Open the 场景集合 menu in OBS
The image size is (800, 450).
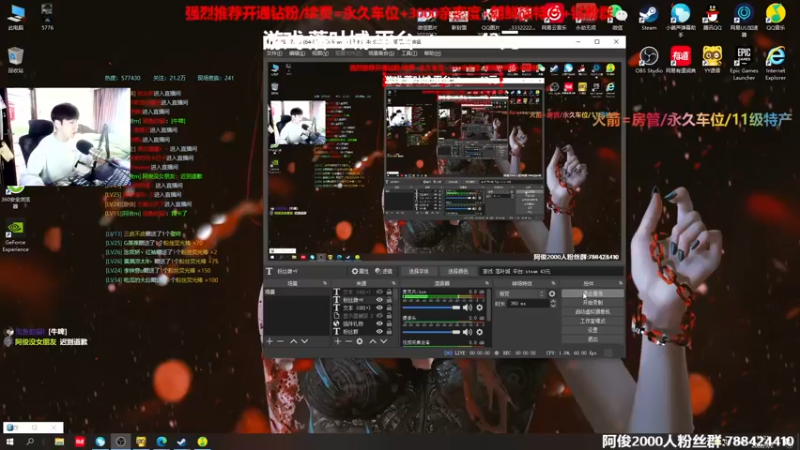[x=381, y=54]
